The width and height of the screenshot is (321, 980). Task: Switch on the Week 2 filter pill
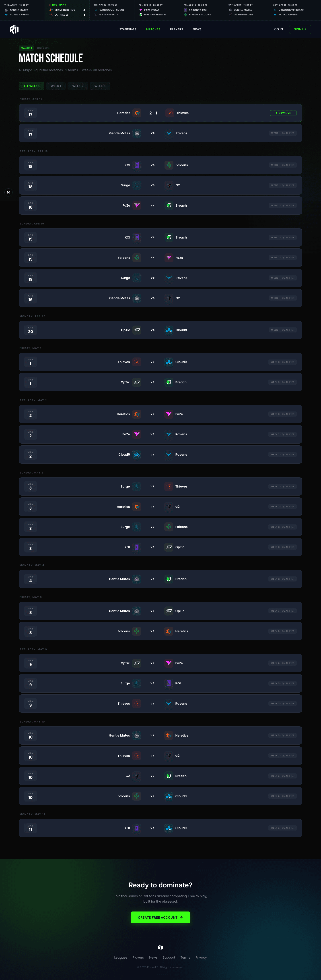pyautogui.click(x=78, y=86)
